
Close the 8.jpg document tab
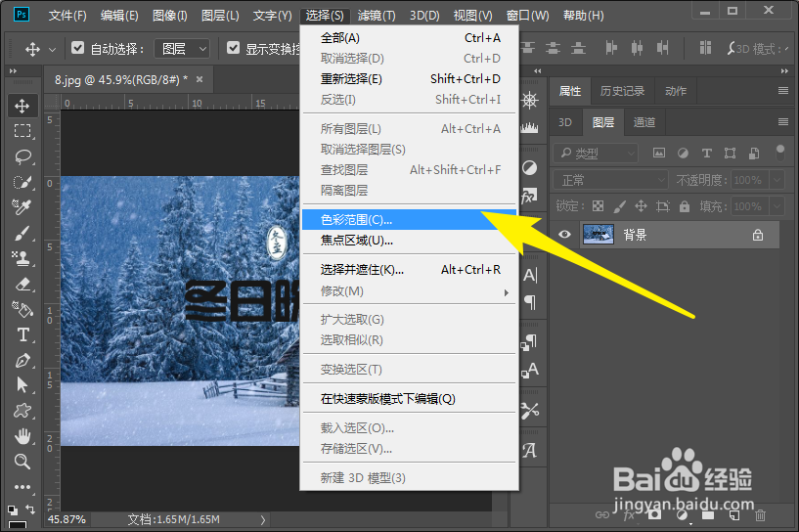coord(200,79)
